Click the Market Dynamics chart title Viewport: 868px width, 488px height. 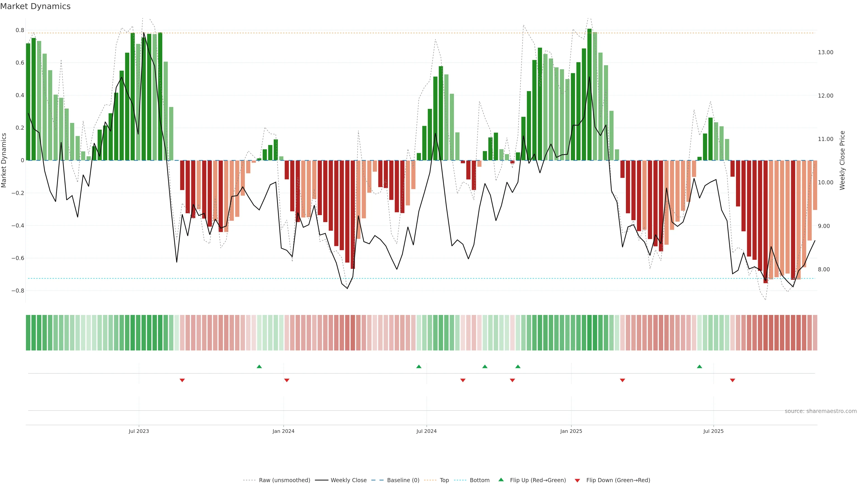(35, 6)
